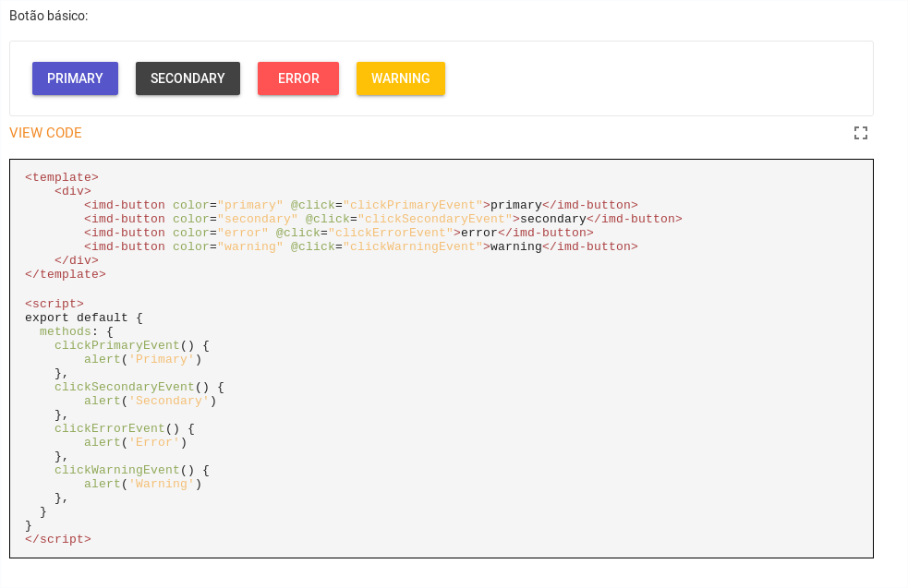Click the Botão básico heading text

coord(49,16)
